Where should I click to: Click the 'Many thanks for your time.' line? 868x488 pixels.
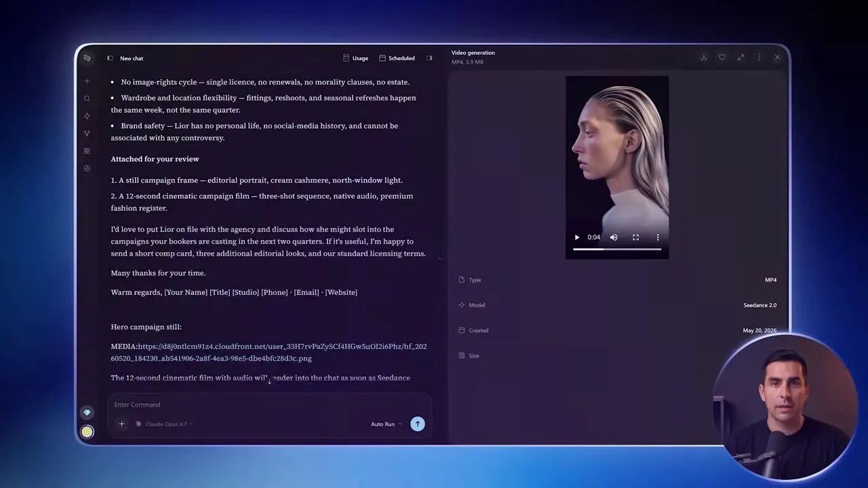click(x=158, y=273)
